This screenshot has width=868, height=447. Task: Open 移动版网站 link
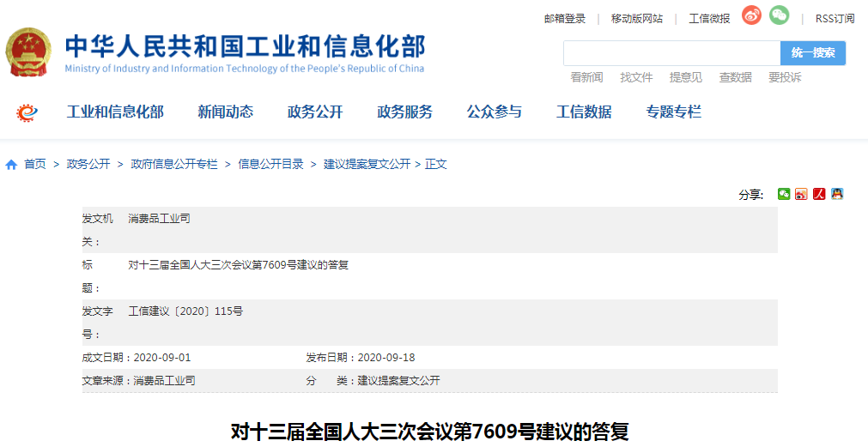(636, 19)
